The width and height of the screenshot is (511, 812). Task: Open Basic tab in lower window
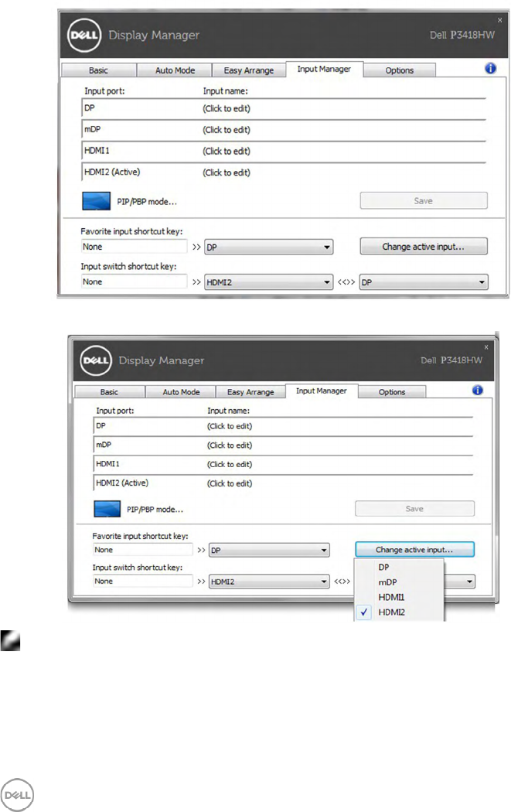point(109,392)
